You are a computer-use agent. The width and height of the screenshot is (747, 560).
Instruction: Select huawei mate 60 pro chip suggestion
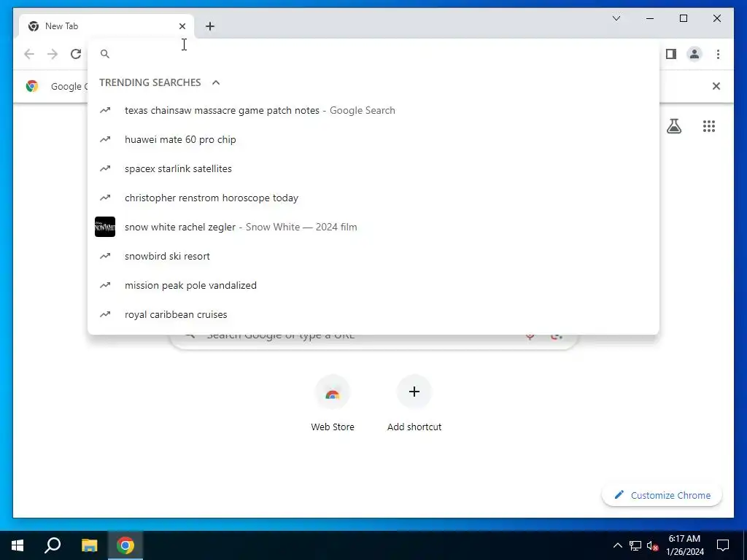(x=373, y=139)
